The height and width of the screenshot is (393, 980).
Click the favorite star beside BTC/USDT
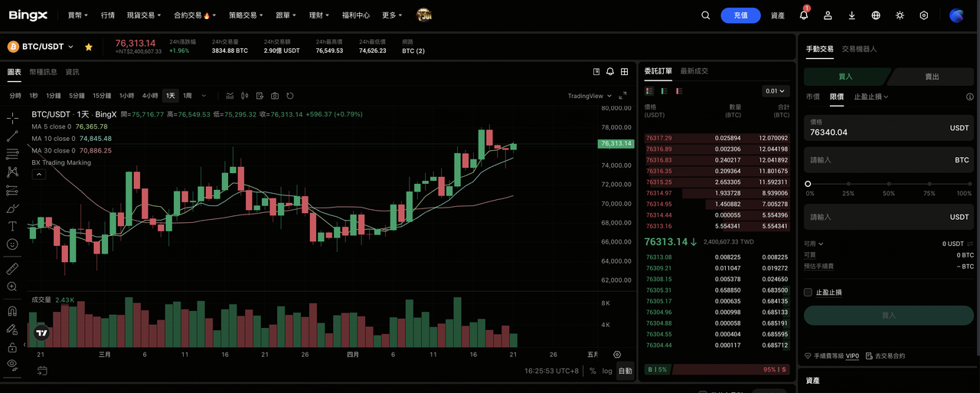(x=89, y=47)
